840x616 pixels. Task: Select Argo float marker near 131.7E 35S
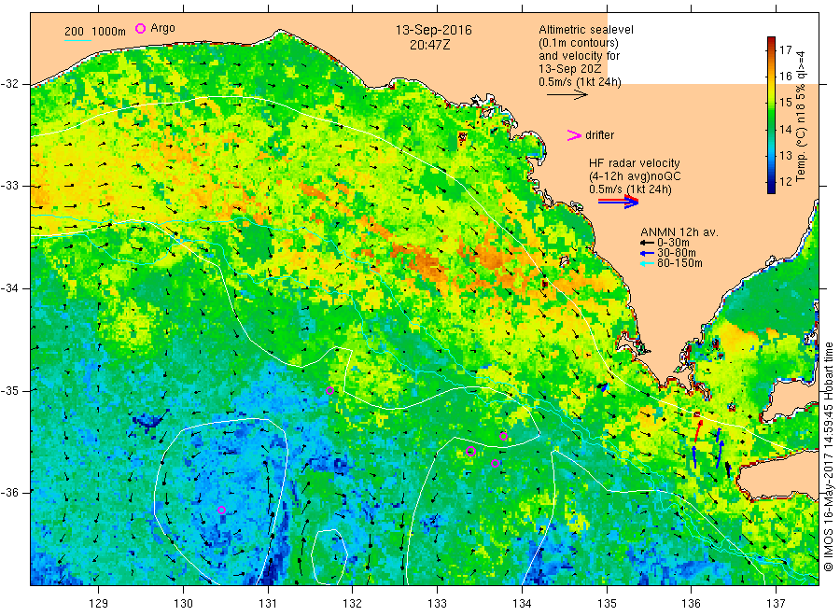(330, 390)
